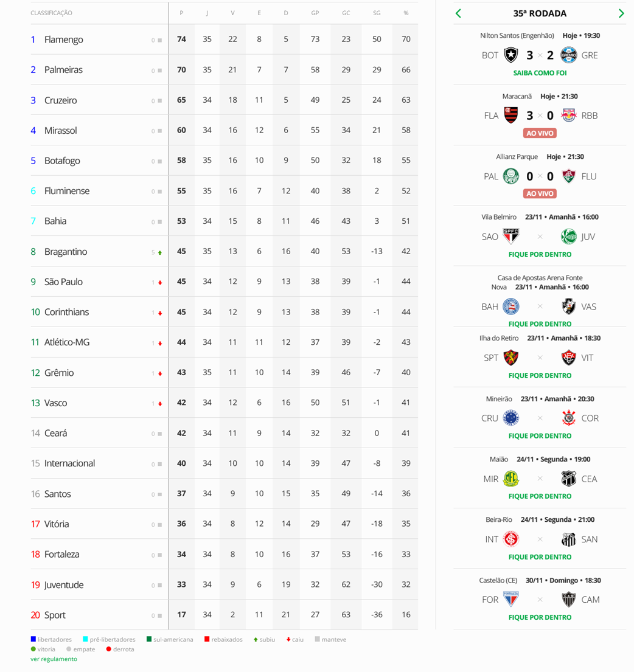Image resolution: width=634 pixels, height=672 pixels.
Task: Select Flamengo in the standings table
Action: click(63, 40)
